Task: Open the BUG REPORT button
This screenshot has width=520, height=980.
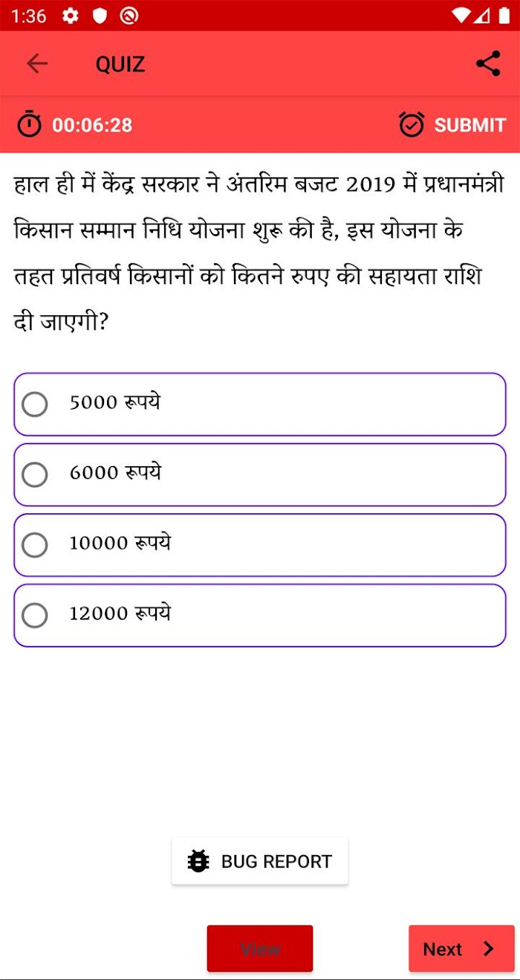Action: [260, 862]
